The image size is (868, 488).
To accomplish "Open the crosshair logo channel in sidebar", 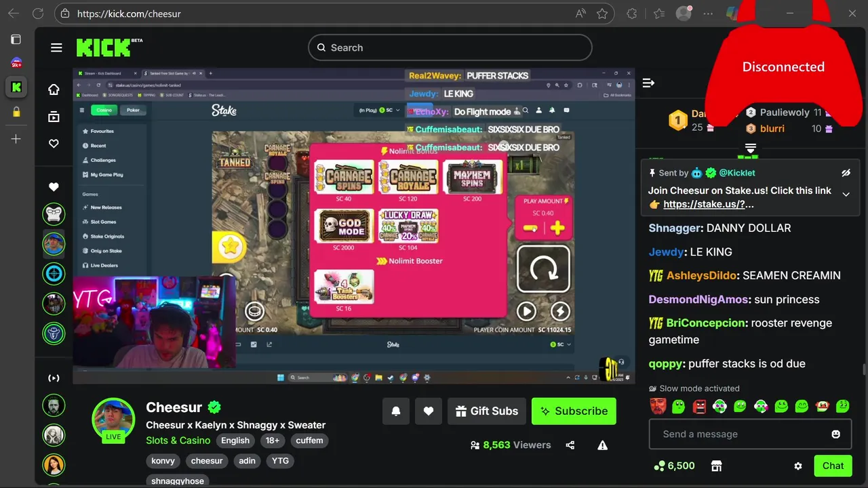I will [54, 274].
